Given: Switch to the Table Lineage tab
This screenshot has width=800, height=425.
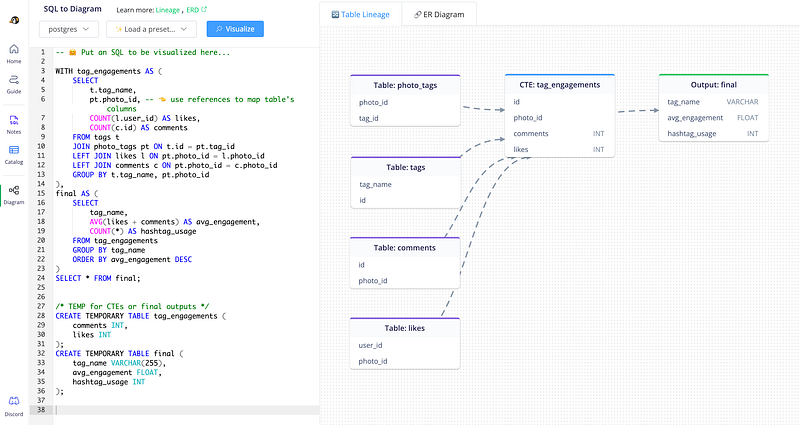Looking at the screenshot, I should tap(361, 14).
